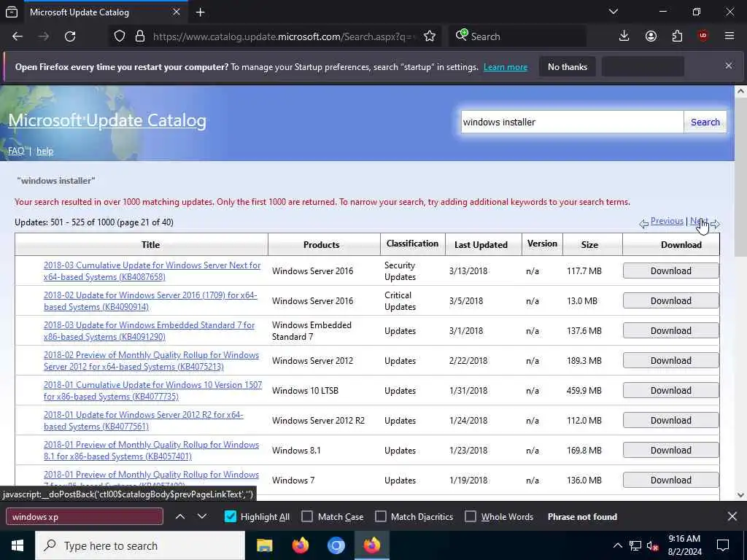The width and height of the screenshot is (747, 560).
Task: Download the KB4077735 update
Action: (x=671, y=391)
